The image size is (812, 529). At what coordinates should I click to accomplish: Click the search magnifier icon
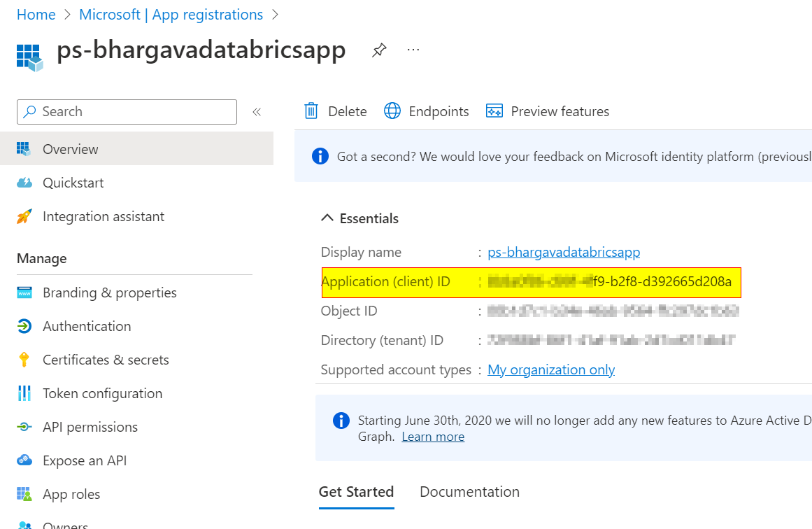pos(30,111)
